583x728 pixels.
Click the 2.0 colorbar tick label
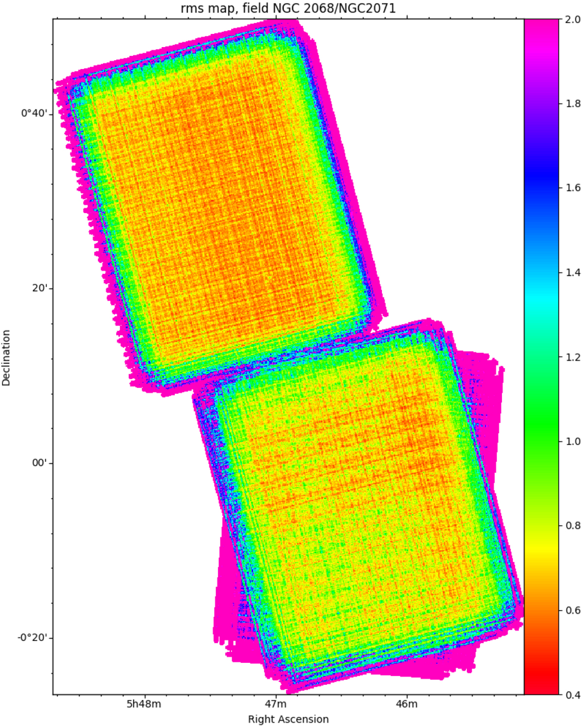click(573, 19)
